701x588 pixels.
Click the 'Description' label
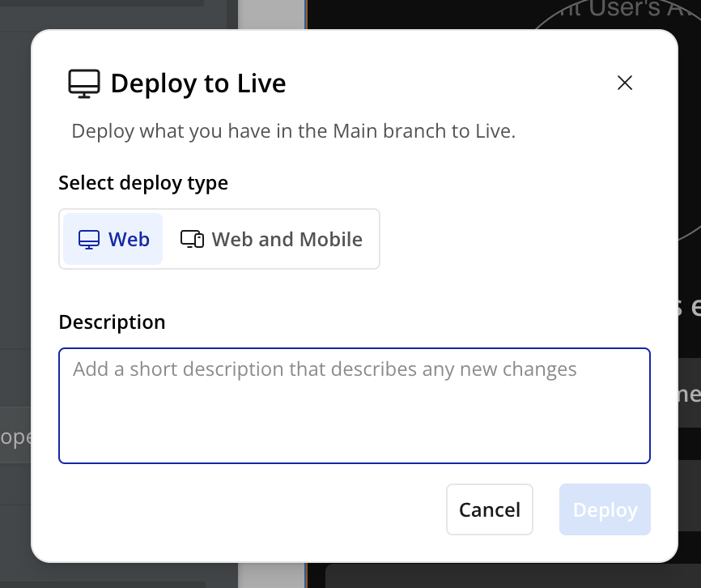tap(112, 322)
